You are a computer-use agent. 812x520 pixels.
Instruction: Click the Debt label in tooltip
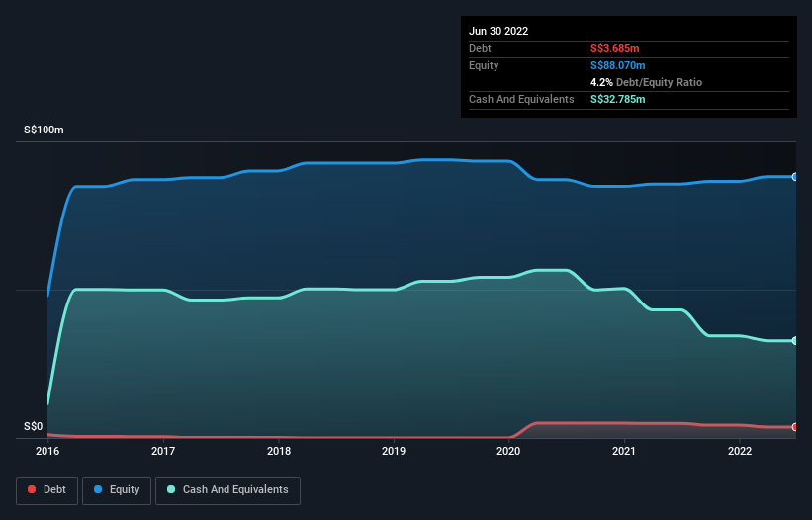pyautogui.click(x=480, y=48)
